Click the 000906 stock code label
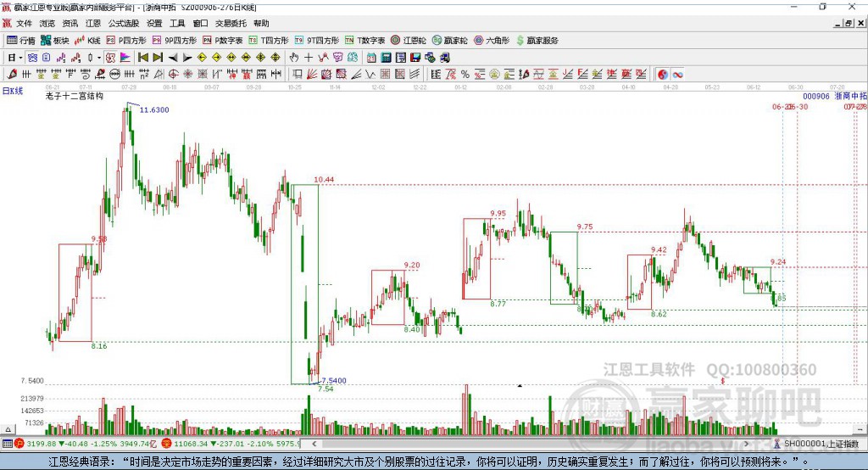868x470 pixels. pyautogui.click(x=816, y=97)
